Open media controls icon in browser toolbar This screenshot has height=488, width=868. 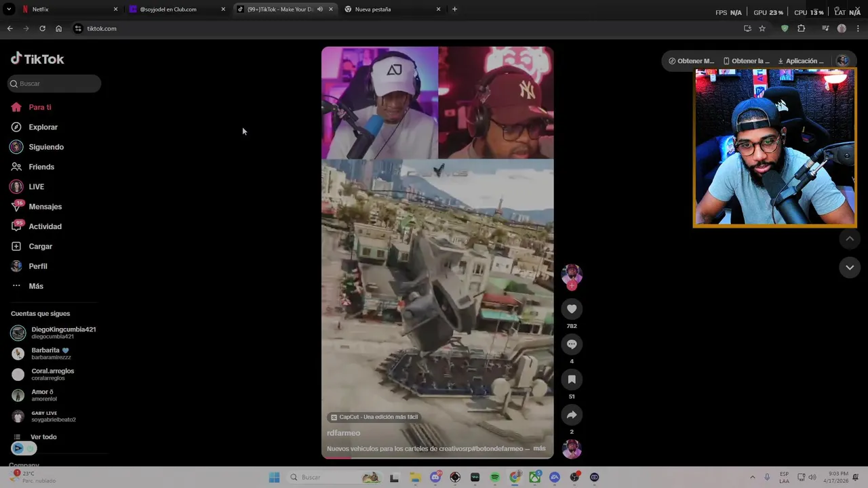[825, 28]
